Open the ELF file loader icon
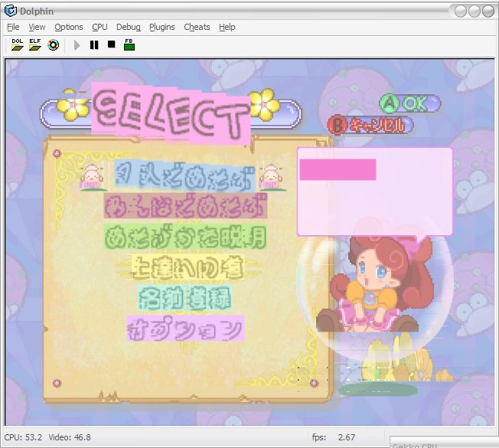 35,45
